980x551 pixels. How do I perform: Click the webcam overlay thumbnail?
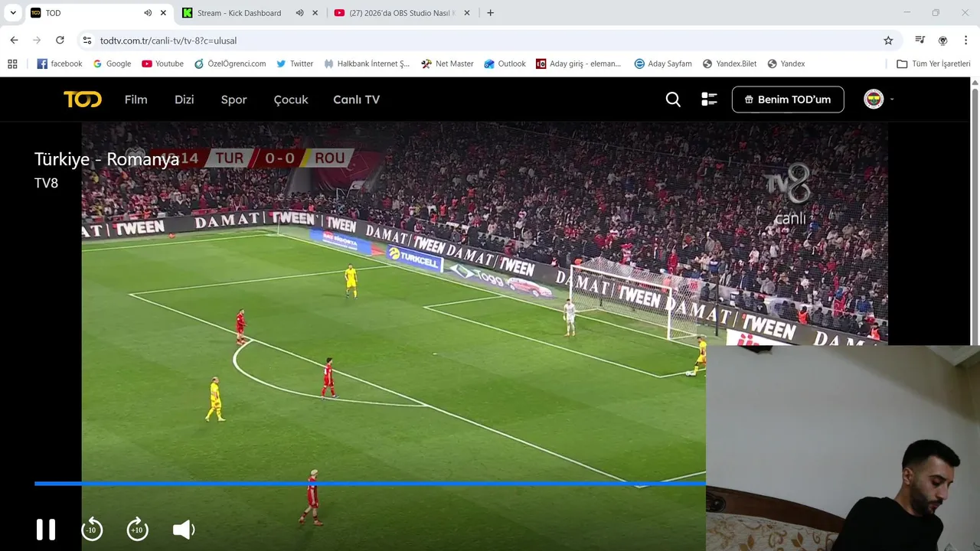click(843, 448)
